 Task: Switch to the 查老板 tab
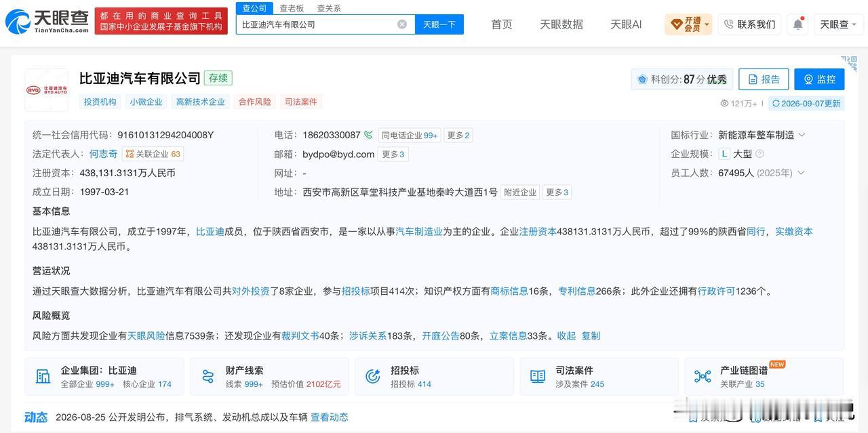292,8
